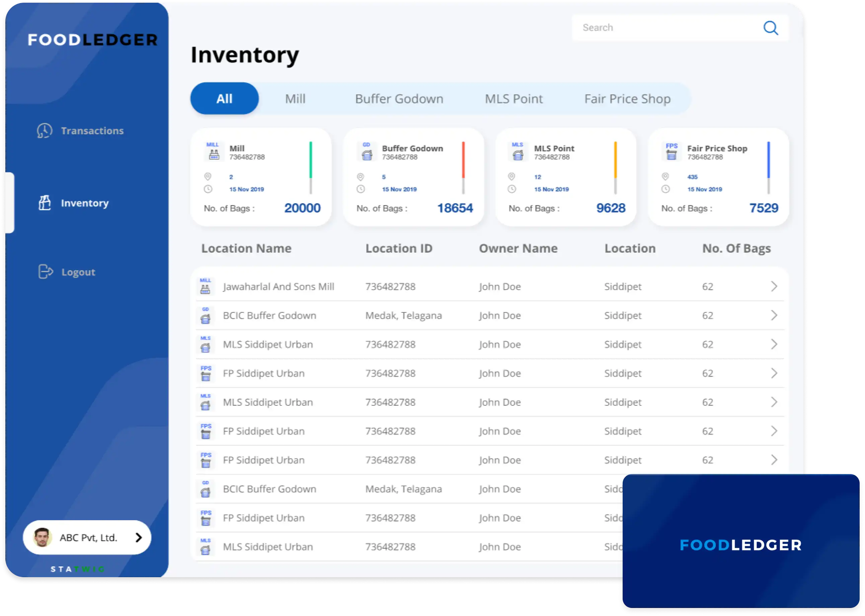Open Transactions clock icon in sidebar
This screenshot has height=616, width=865.
45,131
